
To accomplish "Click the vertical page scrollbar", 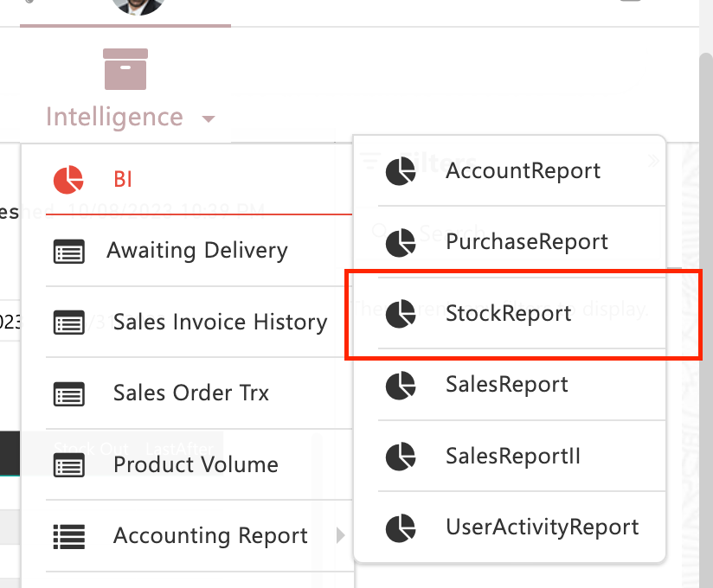I will pos(705,259).
